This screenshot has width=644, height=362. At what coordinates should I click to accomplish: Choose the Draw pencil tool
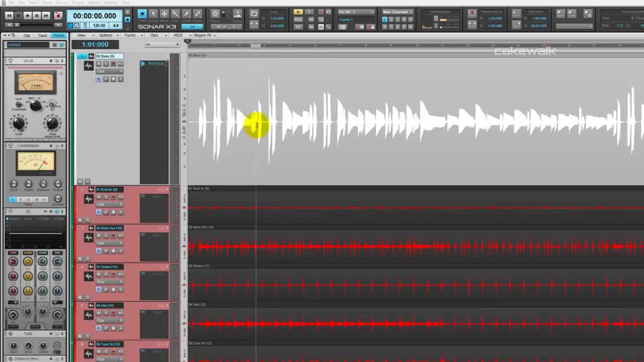(x=186, y=14)
